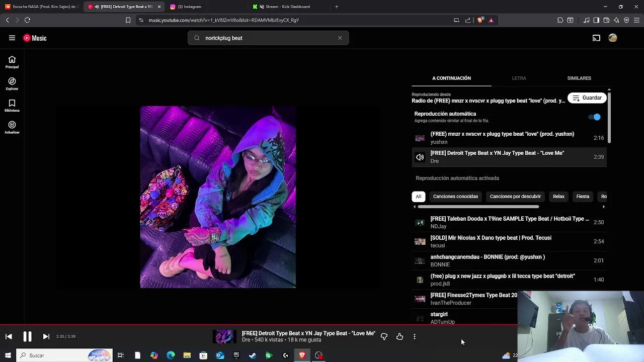Open the Brave VPN toolbar icon
The height and width of the screenshot is (362, 644).
626,20
